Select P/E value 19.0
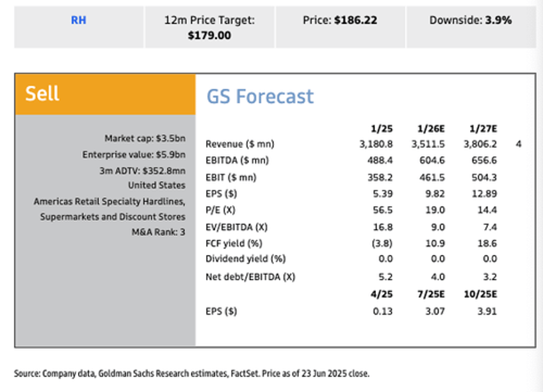This screenshot has height=392, width=543. 435,210
